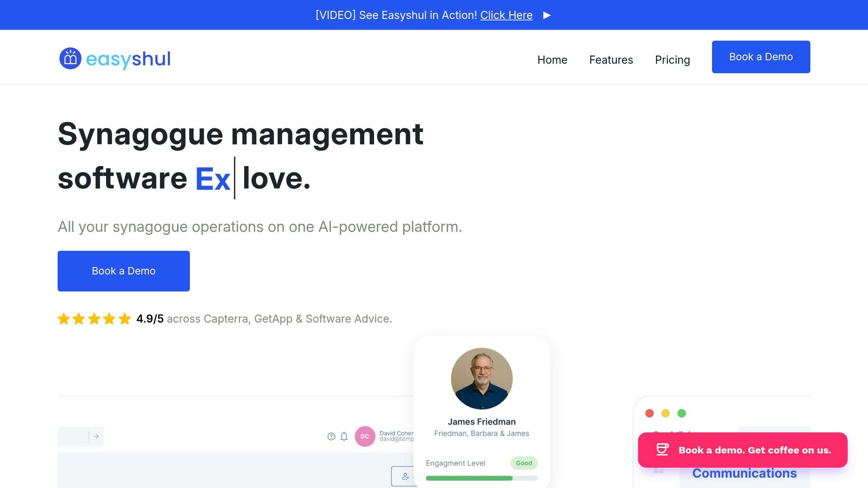The width and height of the screenshot is (868, 488).
Task: Click James Friedman's profile photo
Action: [482, 379]
